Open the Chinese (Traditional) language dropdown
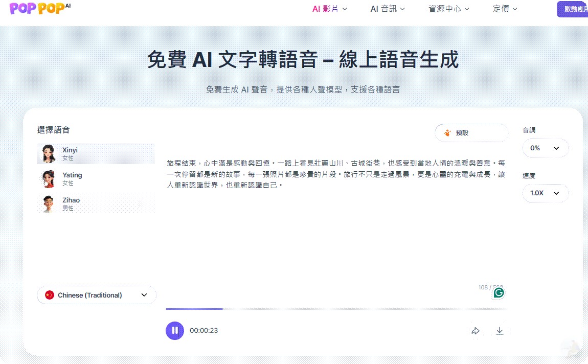Viewport: 588px width, 364px height. click(x=96, y=295)
